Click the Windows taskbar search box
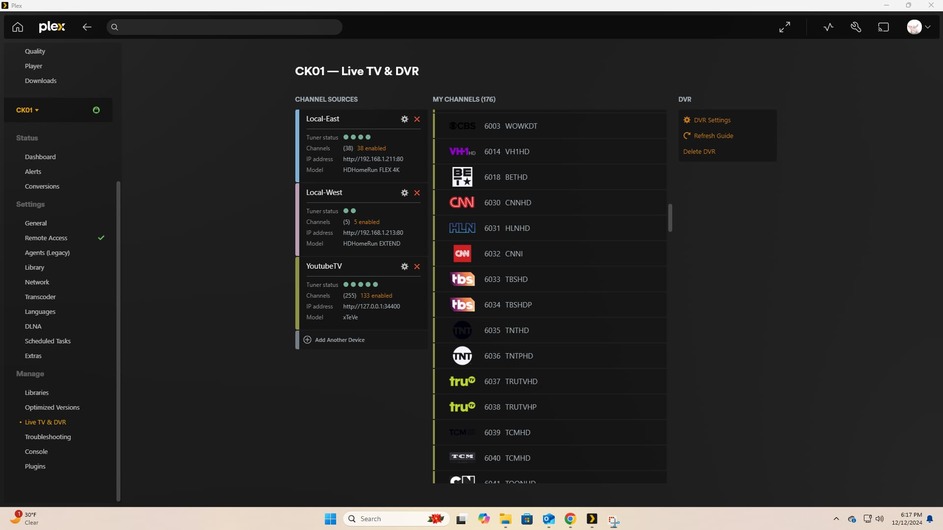943x530 pixels. (x=397, y=519)
